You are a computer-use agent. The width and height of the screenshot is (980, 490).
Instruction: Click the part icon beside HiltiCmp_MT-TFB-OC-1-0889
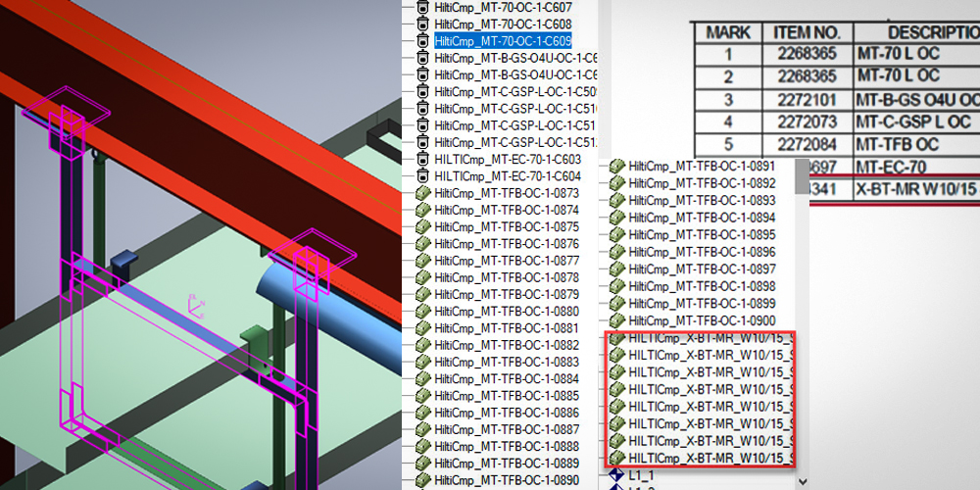(423, 464)
